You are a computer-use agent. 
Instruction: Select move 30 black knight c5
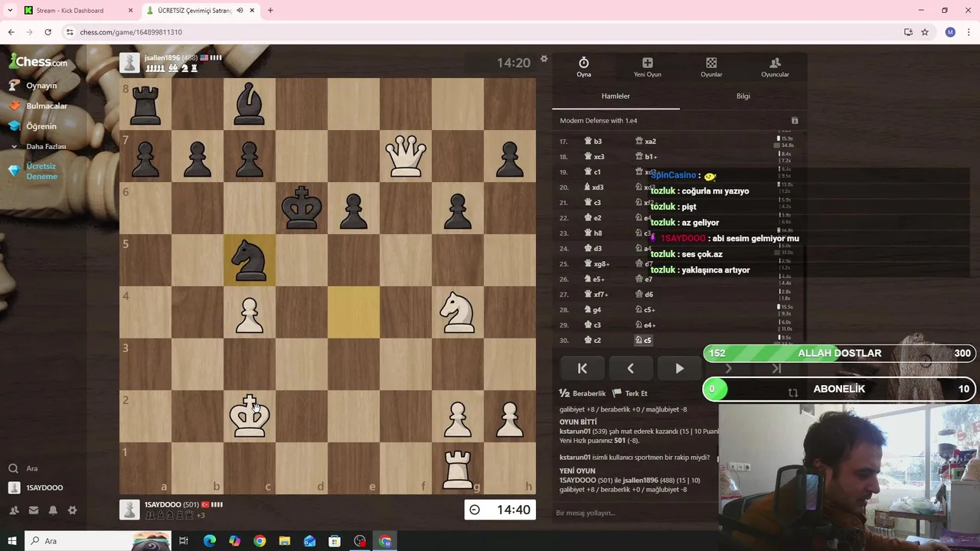(643, 341)
